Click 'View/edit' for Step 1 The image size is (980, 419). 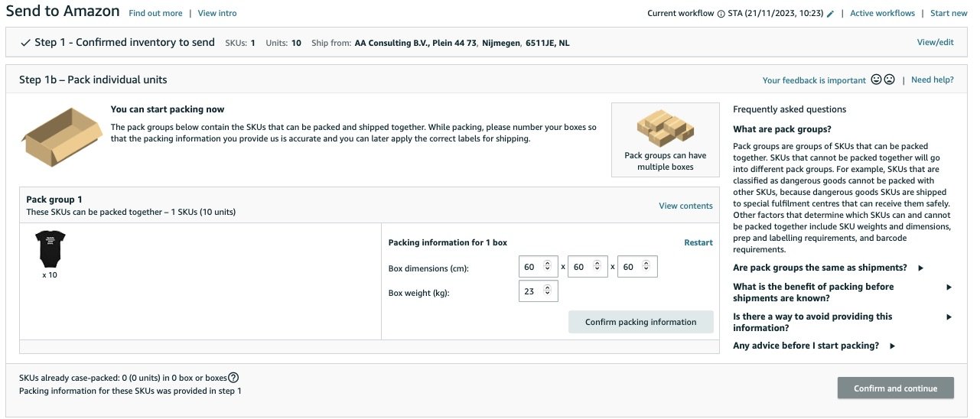[935, 43]
